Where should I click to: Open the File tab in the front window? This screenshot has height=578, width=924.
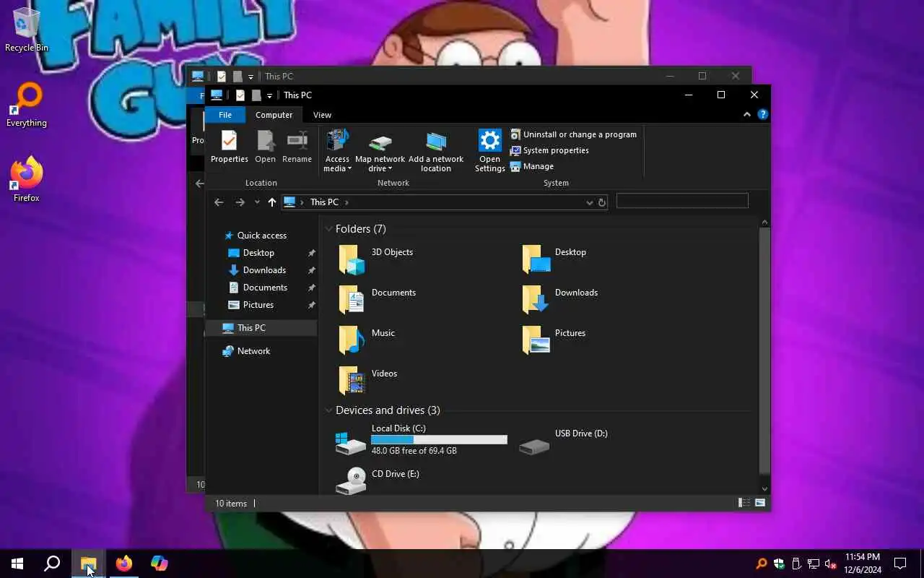tap(225, 115)
